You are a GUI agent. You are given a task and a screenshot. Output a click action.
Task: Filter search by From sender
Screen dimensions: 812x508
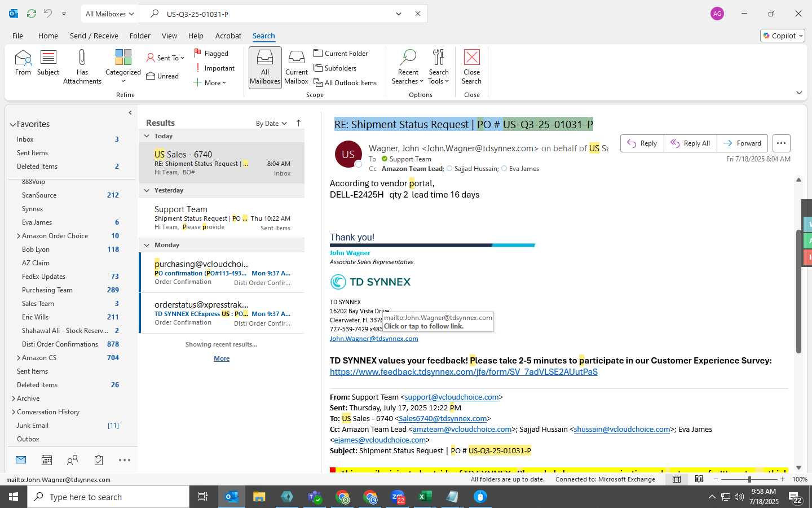coord(23,63)
